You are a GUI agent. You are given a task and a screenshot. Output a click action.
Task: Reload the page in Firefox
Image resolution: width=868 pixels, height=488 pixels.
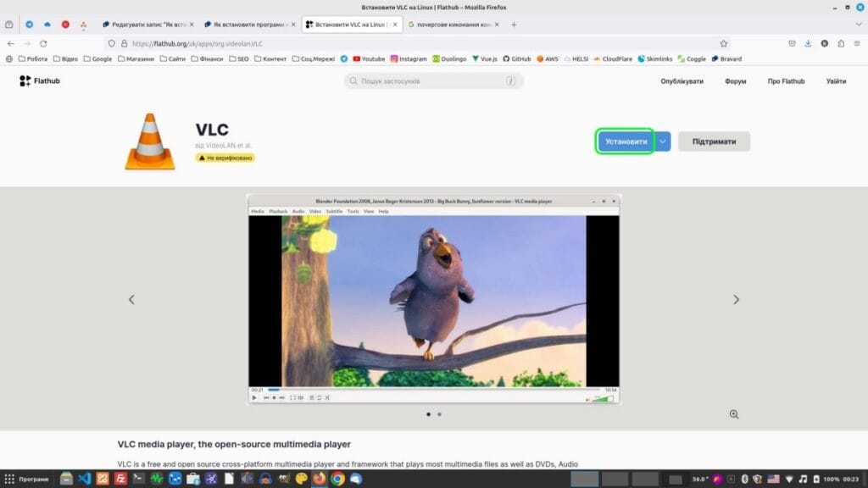(x=43, y=43)
